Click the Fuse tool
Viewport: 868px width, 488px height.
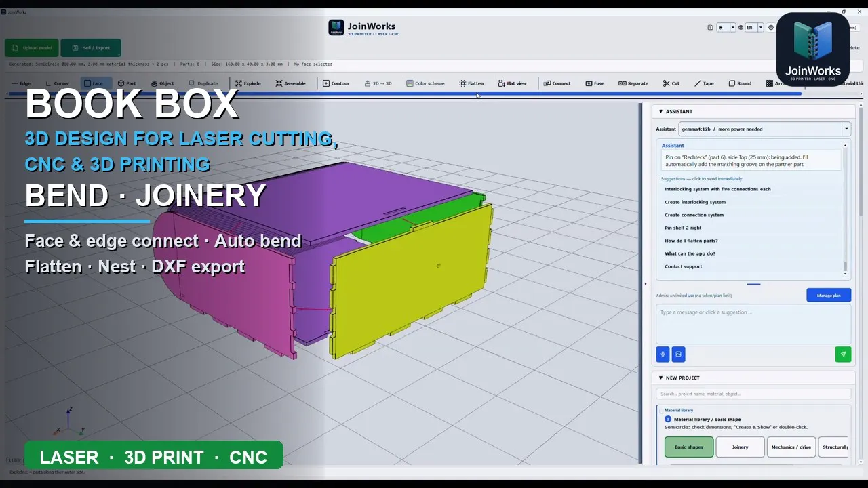click(595, 83)
